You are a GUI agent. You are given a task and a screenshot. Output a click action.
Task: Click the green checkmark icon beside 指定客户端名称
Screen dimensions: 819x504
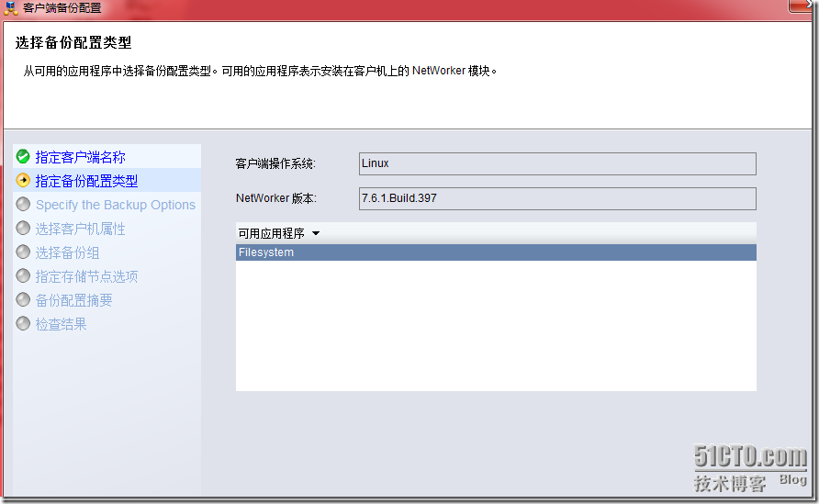23,156
